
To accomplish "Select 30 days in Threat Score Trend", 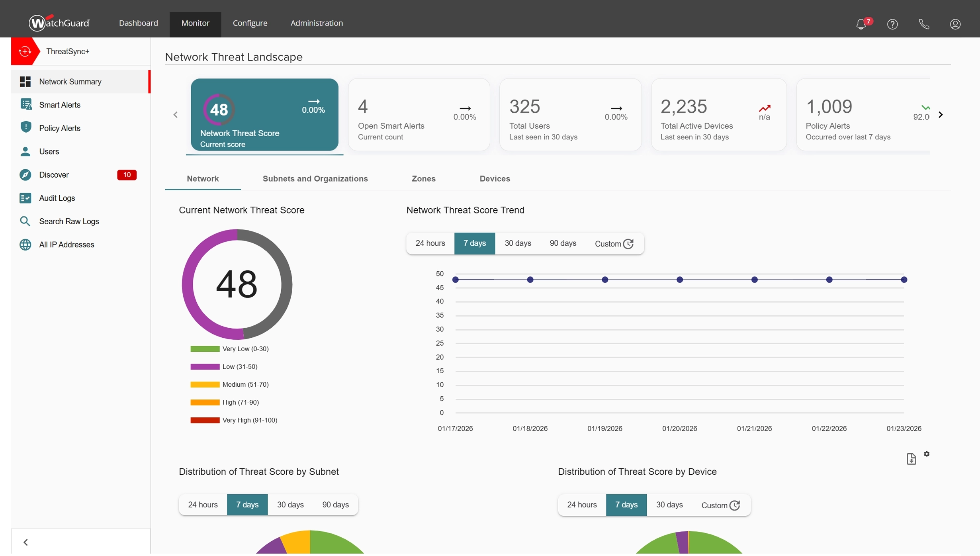I will point(518,243).
